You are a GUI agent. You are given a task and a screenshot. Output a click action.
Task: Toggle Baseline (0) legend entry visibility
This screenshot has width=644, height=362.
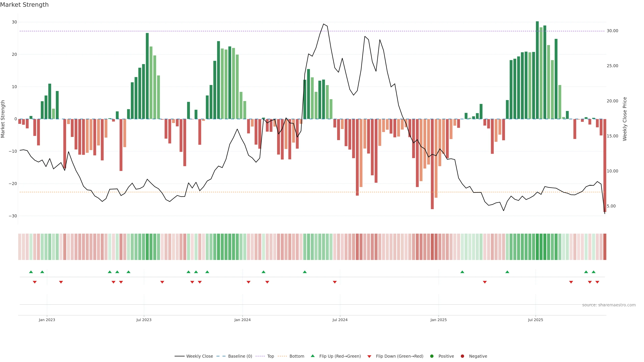(x=240, y=356)
